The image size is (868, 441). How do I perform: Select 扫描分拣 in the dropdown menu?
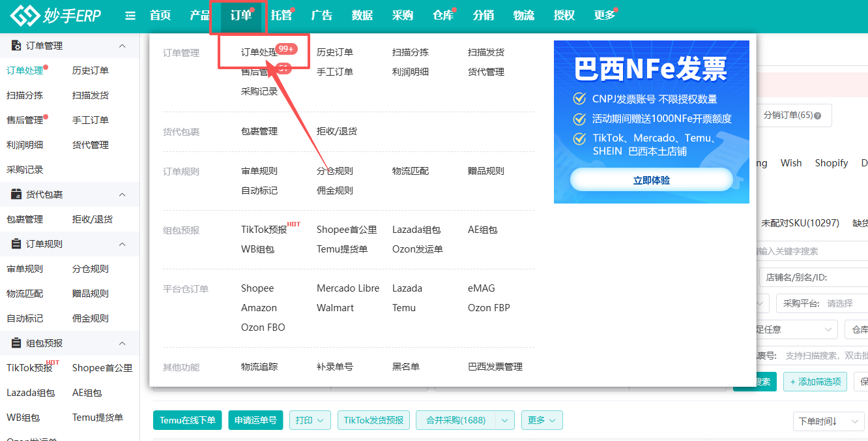[x=411, y=52]
